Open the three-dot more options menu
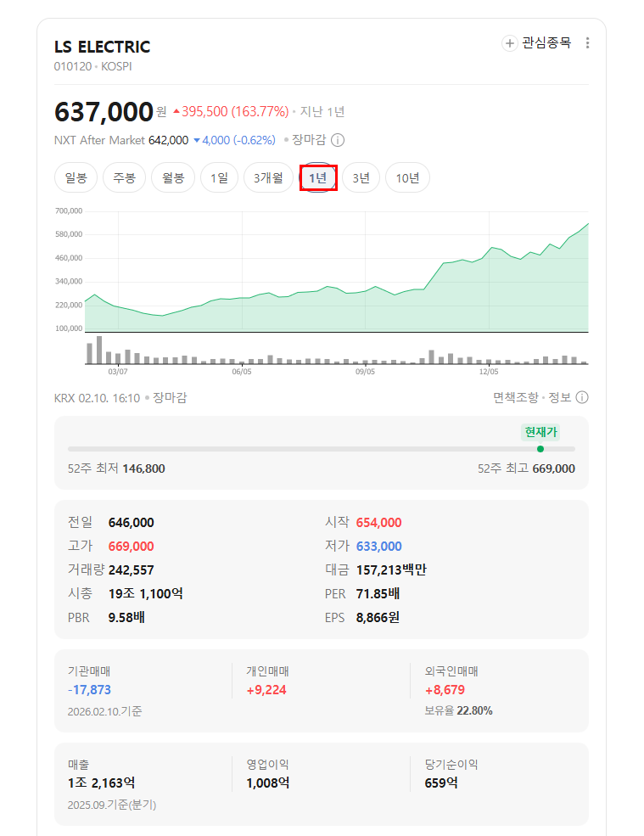The image size is (644, 836). coord(587,43)
